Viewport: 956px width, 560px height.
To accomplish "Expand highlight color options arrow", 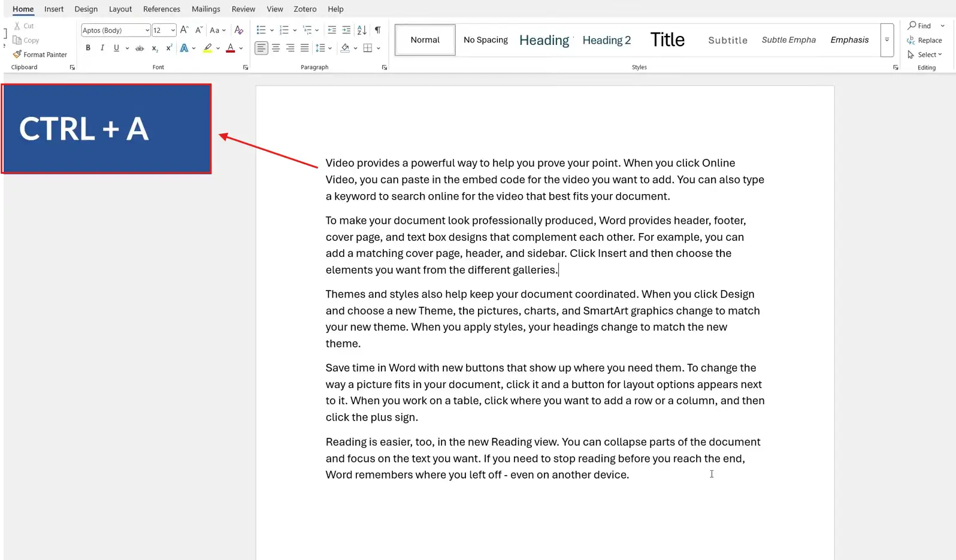I will coord(218,48).
